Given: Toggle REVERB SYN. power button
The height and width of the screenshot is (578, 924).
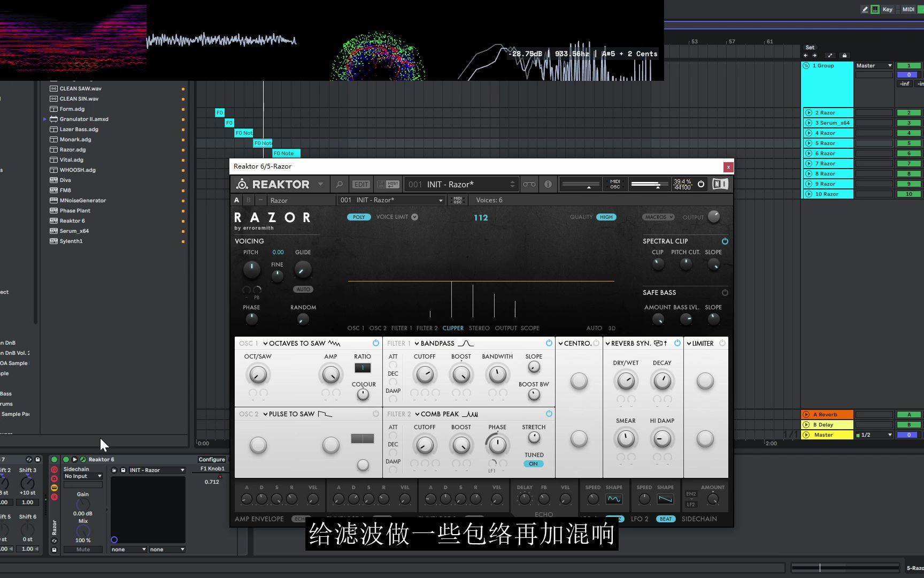Looking at the screenshot, I should coord(677,343).
